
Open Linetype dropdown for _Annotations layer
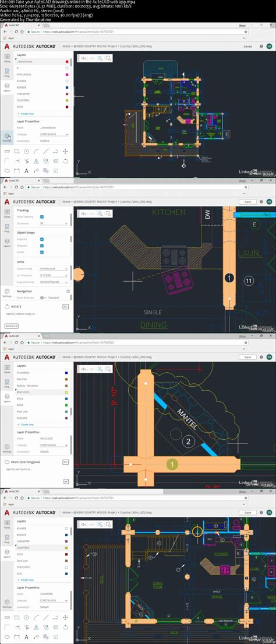(x=54, y=134)
